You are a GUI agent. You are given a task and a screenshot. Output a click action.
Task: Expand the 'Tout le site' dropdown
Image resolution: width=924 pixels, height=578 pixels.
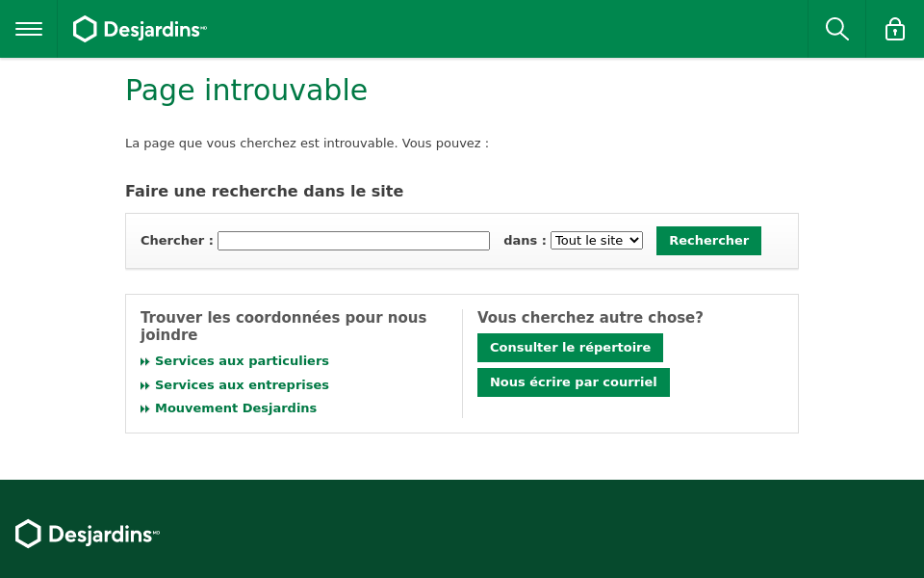pyautogui.click(x=596, y=241)
